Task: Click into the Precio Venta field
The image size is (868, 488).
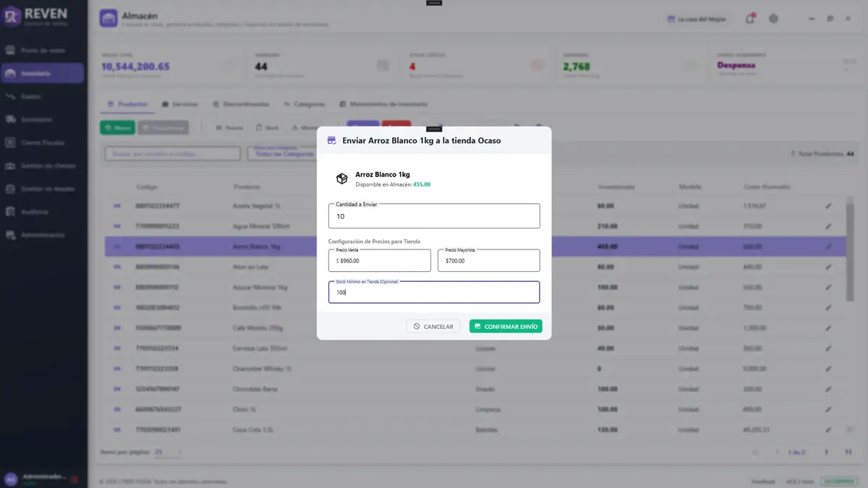Action: [380, 260]
